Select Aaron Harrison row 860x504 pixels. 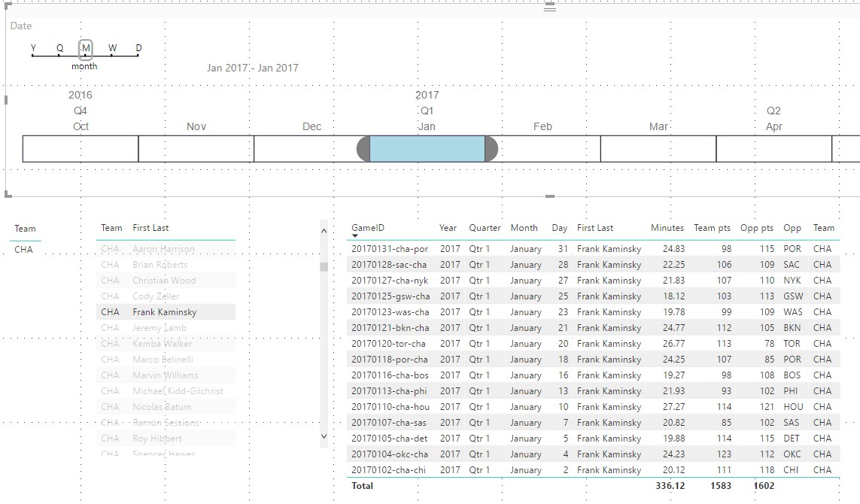[166, 249]
